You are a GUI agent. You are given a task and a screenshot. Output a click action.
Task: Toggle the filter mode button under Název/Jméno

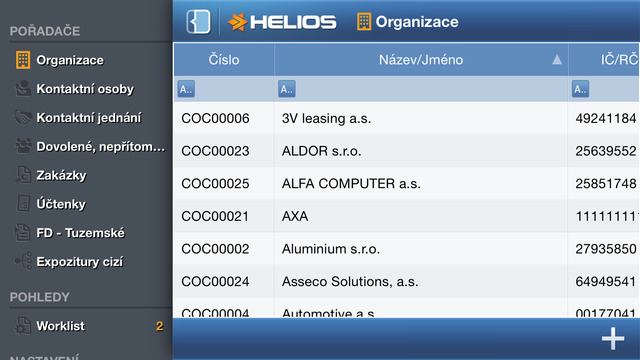click(287, 89)
